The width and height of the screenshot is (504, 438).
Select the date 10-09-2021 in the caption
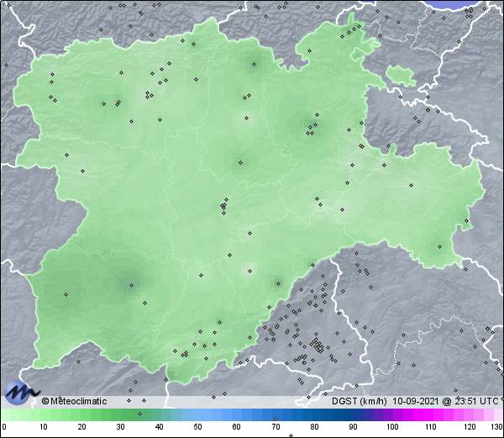point(416,401)
